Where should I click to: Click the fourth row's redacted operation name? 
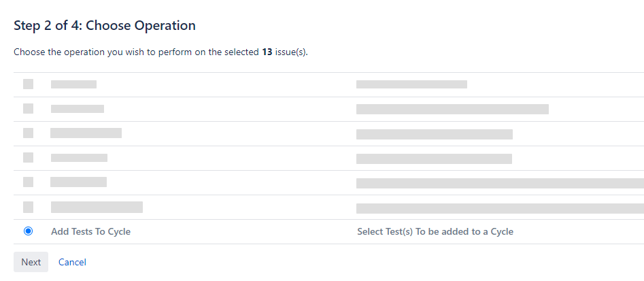click(79, 158)
